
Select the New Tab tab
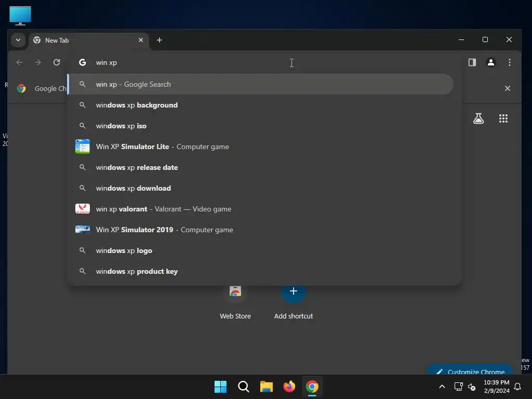coord(89,41)
